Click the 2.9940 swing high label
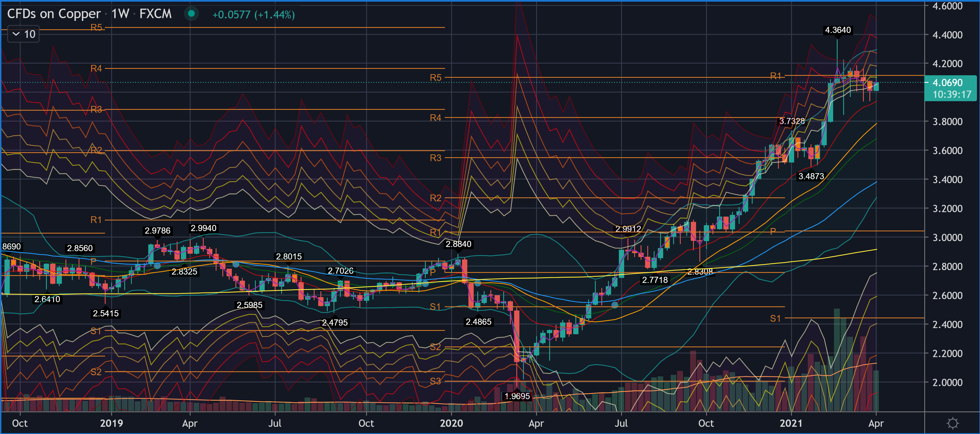The width and height of the screenshot is (980, 434). coord(203,228)
